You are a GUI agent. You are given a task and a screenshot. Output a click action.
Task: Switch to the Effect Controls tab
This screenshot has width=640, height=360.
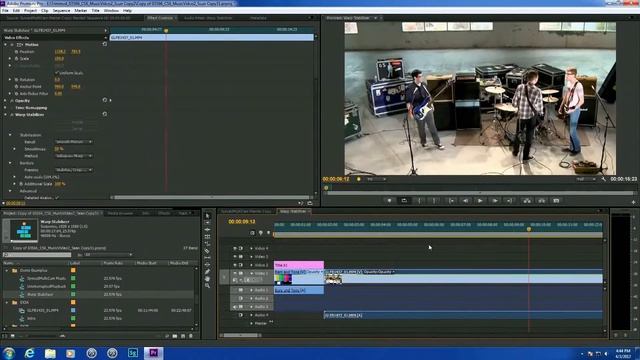pyautogui.click(x=160, y=18)
